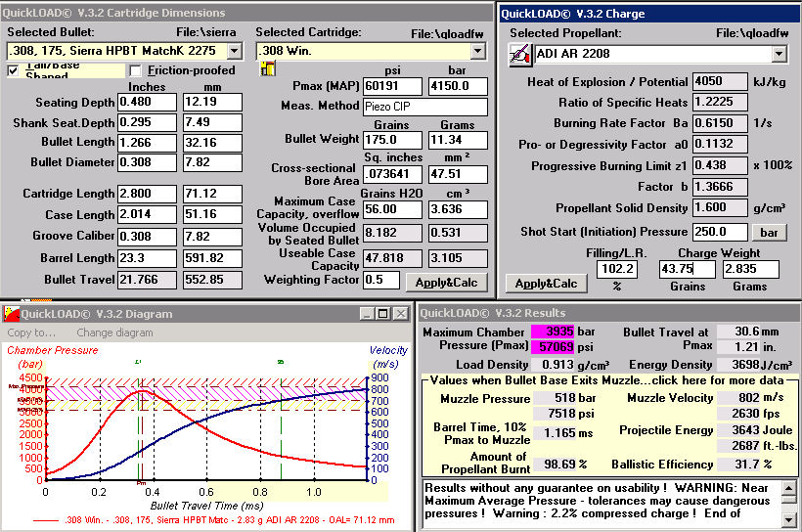This screenshot has height=532, width=802.
Task: Click the Cartridge Length mm field
Action: point(212,194)
